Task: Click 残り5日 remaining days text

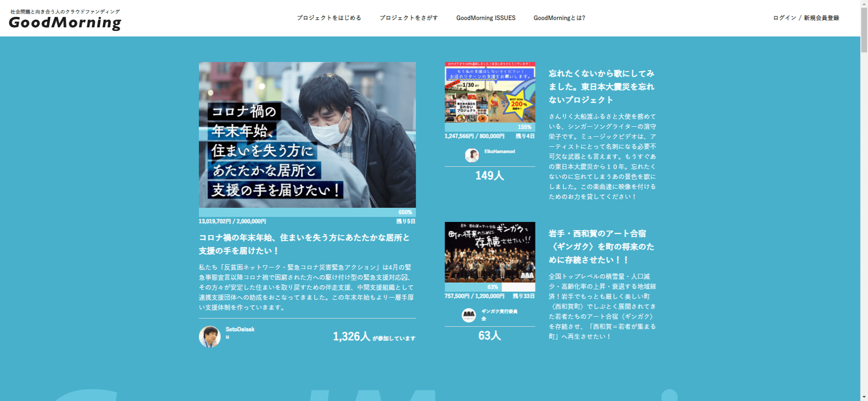Action: pyautogui.click(x=405, y=221)
